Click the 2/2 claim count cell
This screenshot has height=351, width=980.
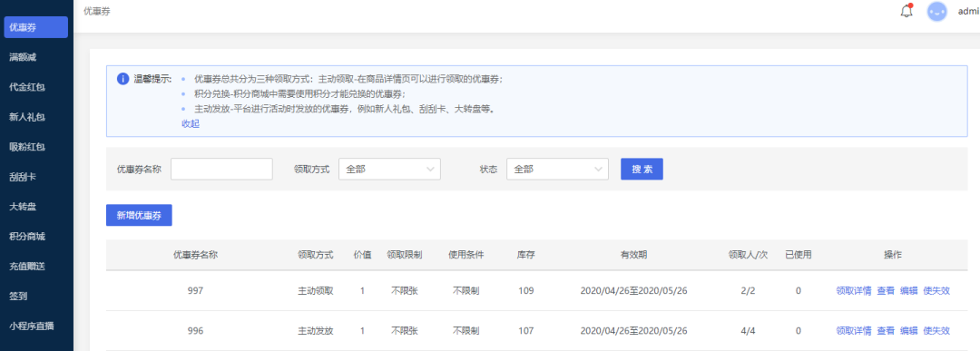point(748,290)
